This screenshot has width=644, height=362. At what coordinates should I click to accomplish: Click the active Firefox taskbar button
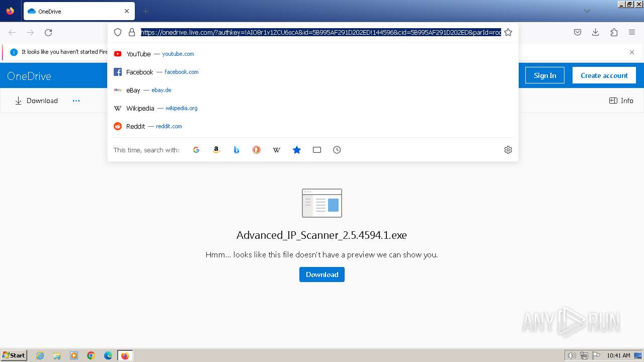tap(125, 355)
